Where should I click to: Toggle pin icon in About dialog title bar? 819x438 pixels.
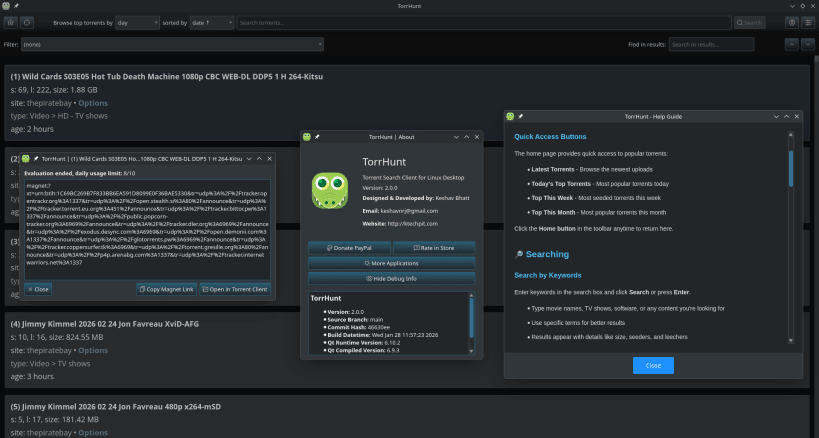click(317, 137)
